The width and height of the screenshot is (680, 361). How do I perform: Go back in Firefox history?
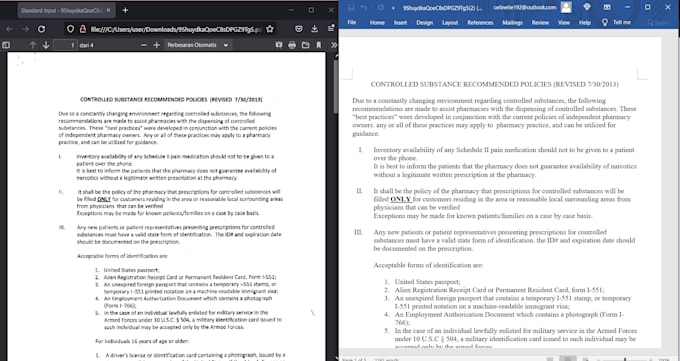(10, 29)
